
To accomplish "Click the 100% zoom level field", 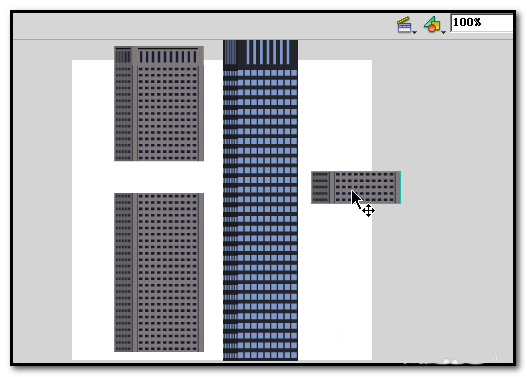I will (x=482, y=23).
